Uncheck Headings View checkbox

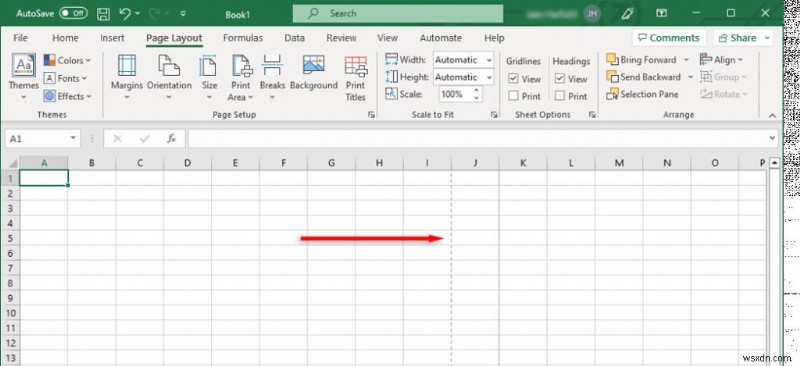point(560,79)
